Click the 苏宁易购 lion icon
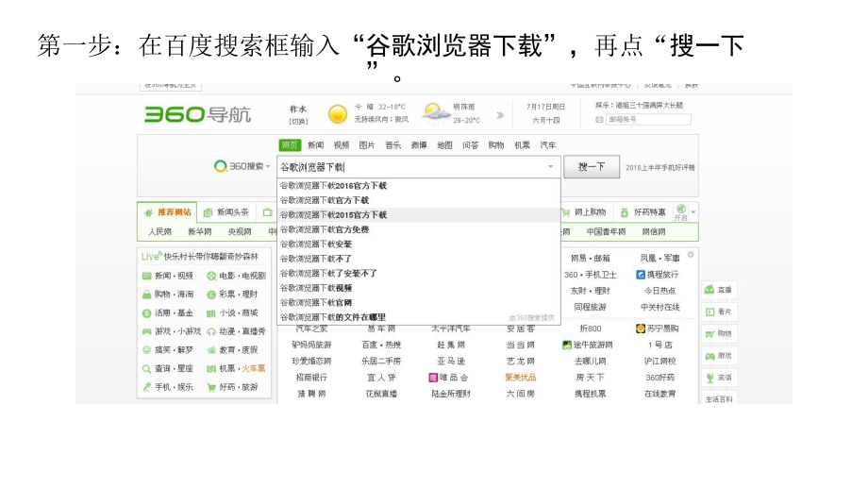Viewport: 868px width, 489px height. [x=641, y=329]
